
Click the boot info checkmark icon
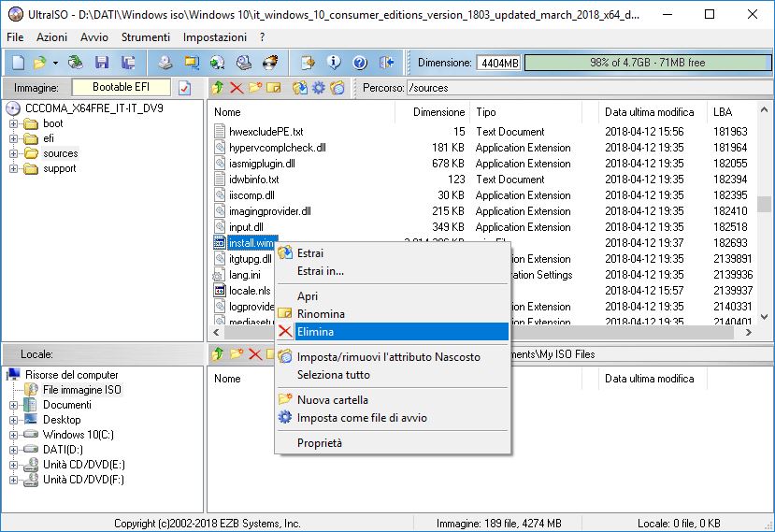tap(185, 88)
